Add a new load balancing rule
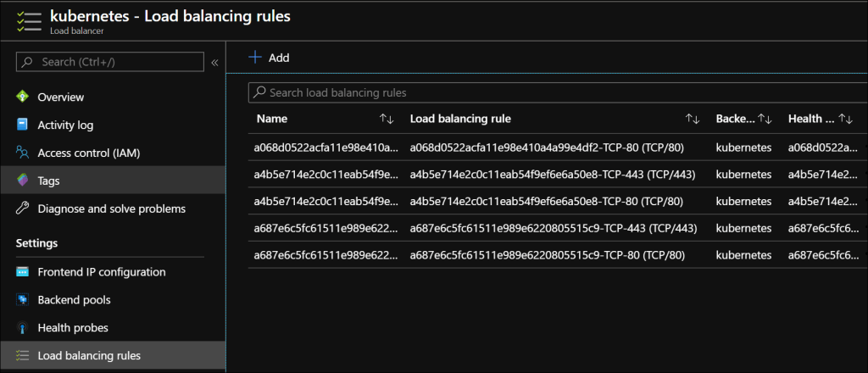 point(269,58)
